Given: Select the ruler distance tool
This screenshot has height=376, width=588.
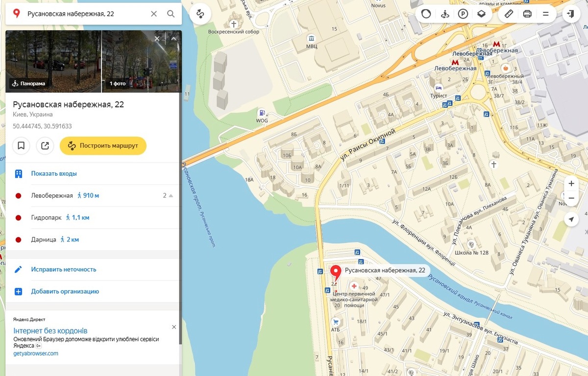Looking at the screenshot, I should [509, 14].
